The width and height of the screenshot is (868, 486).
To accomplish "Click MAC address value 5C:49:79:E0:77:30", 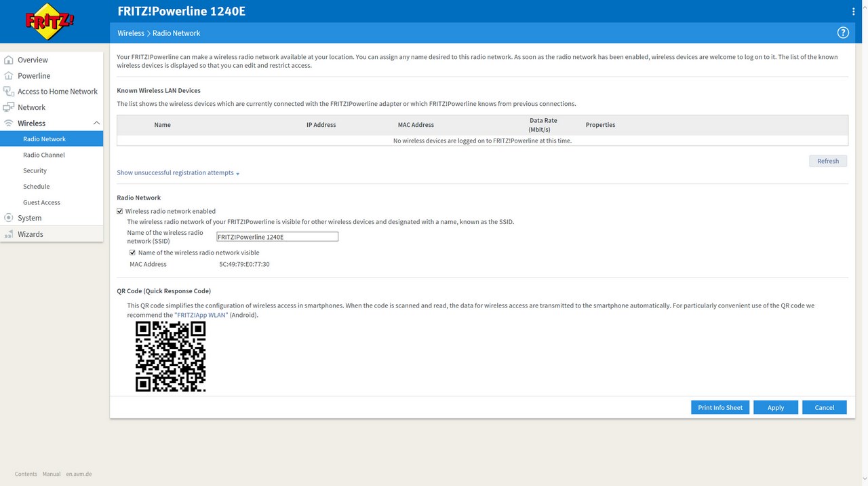I will click(x=244, y=264).
